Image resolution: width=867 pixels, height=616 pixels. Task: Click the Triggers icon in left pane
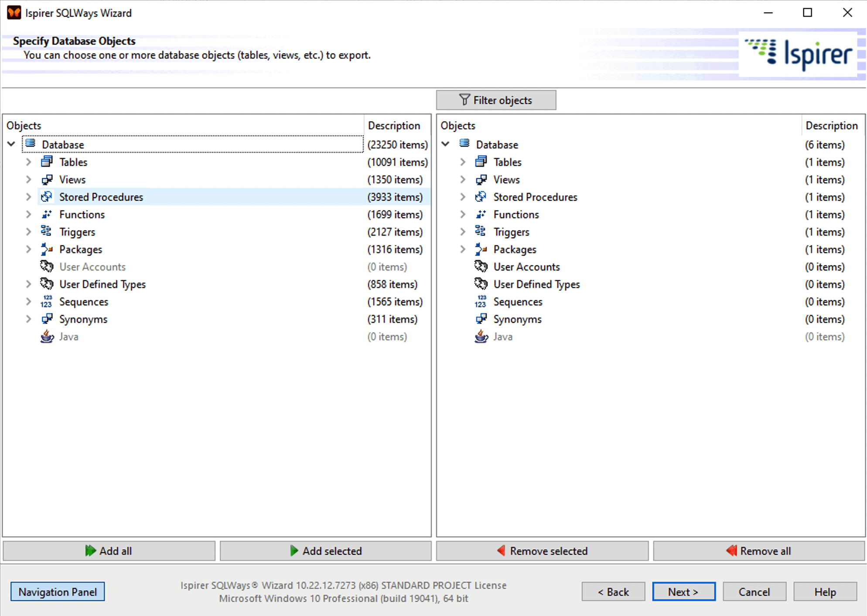47,231
